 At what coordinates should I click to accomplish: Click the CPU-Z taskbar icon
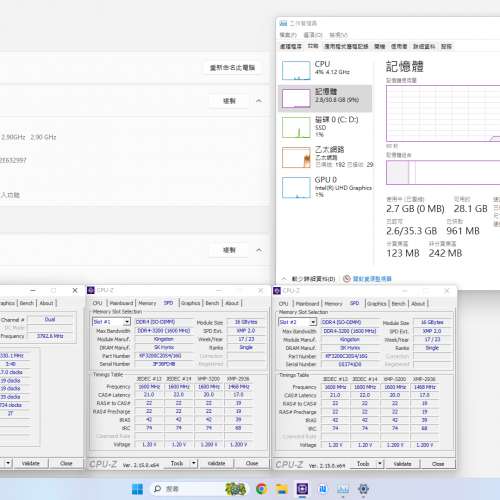coord(302,489)
